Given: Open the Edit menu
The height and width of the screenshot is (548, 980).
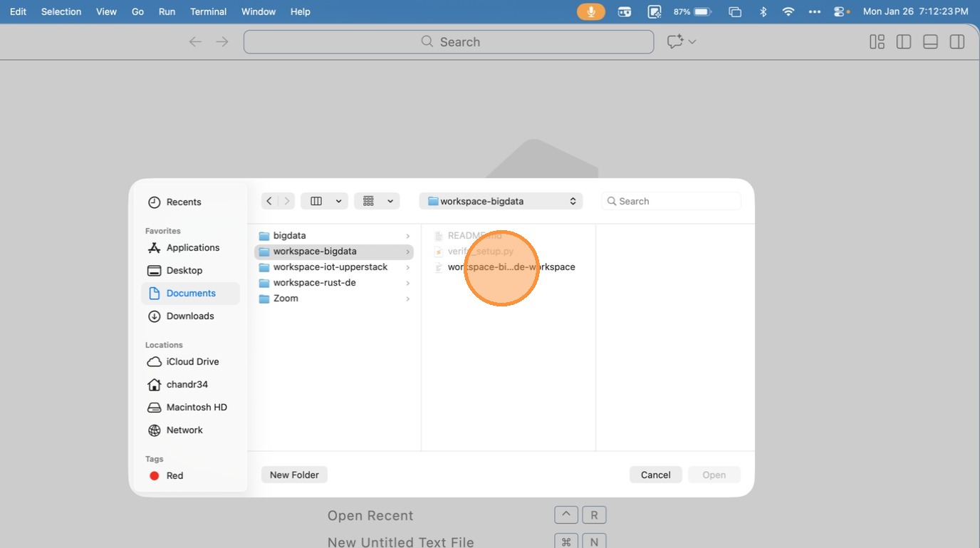Looking at the screenshot, I should tap(19, 11).
